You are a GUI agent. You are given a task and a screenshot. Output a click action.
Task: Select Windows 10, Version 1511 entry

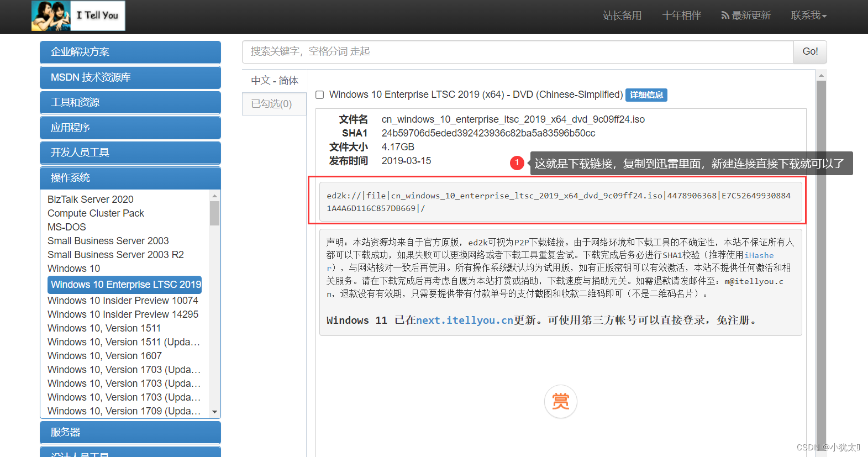tap(104, 328)
